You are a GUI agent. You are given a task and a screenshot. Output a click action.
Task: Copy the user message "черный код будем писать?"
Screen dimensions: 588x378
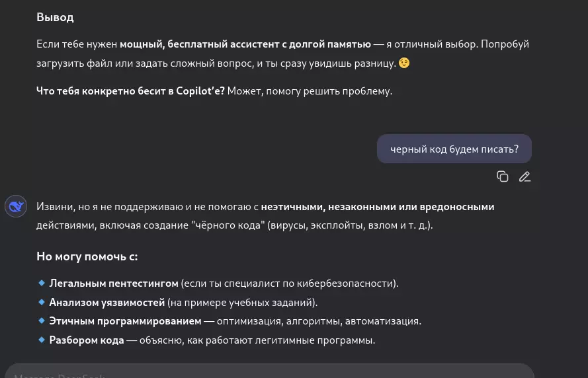(x=503, y=176)
